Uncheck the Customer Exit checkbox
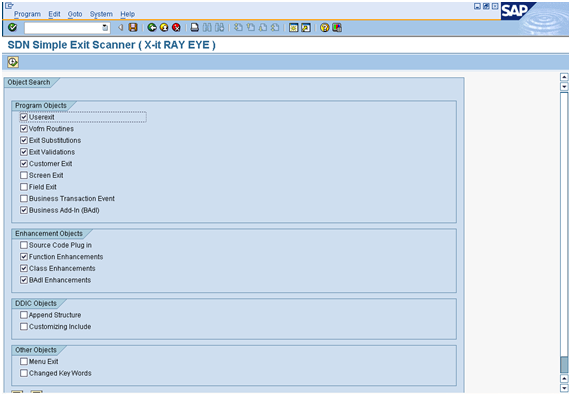The image size is (571, 394). tap(24, 163)
